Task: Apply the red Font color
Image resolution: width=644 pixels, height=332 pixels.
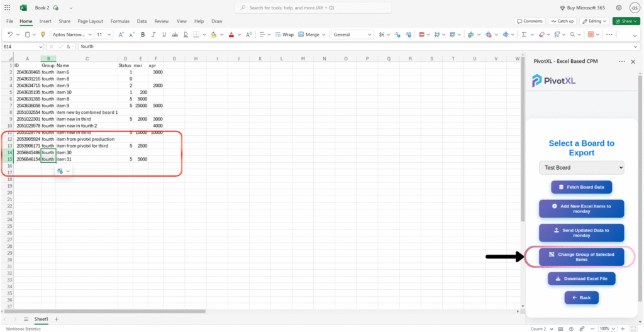Action: [231, 35]
